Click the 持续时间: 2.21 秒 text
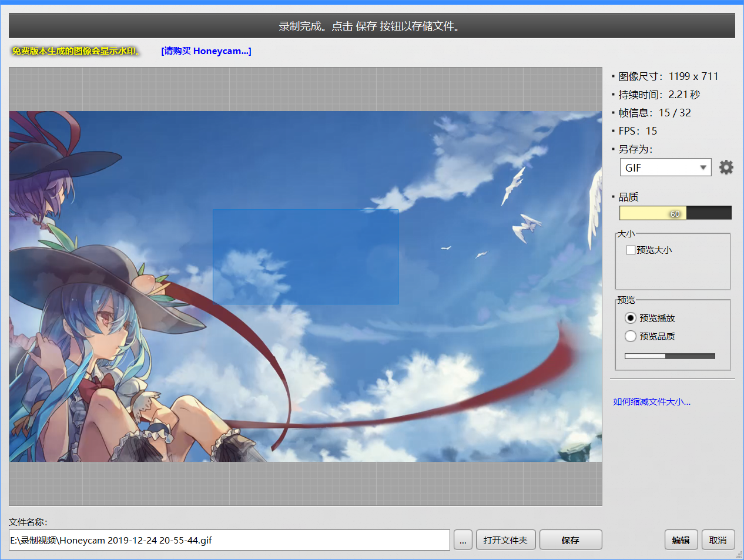 [659, 95]
